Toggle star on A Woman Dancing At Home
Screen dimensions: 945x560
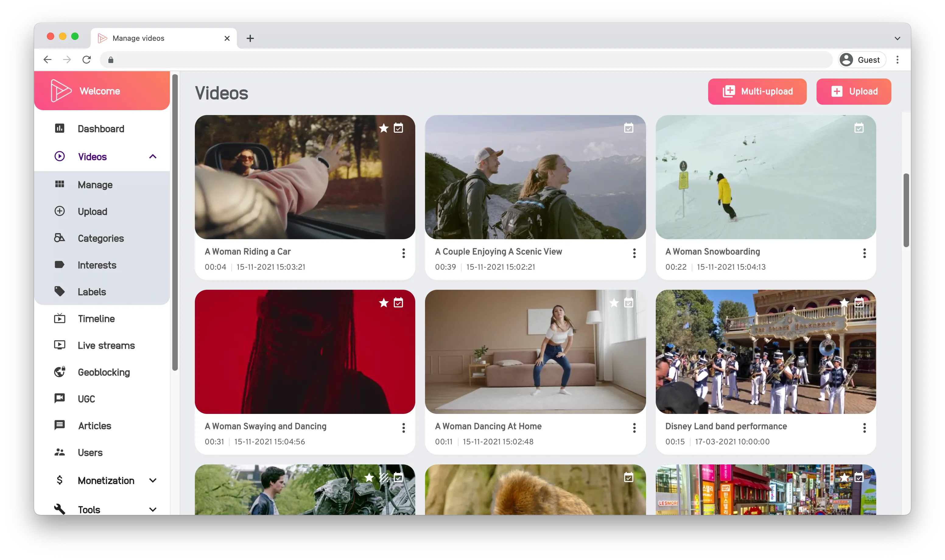[x=614, y=303]
